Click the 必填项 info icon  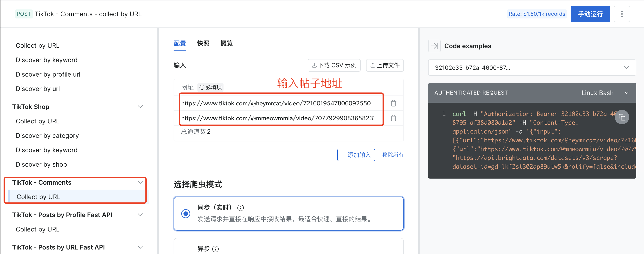tap(202, 87)
